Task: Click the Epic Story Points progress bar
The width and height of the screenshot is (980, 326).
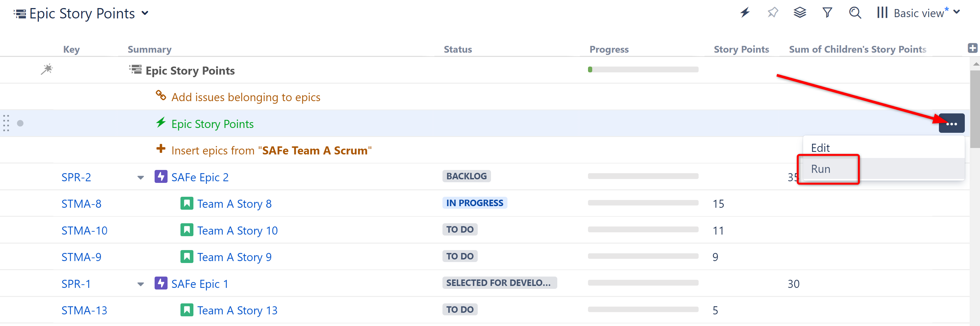Action: point(643,69)
